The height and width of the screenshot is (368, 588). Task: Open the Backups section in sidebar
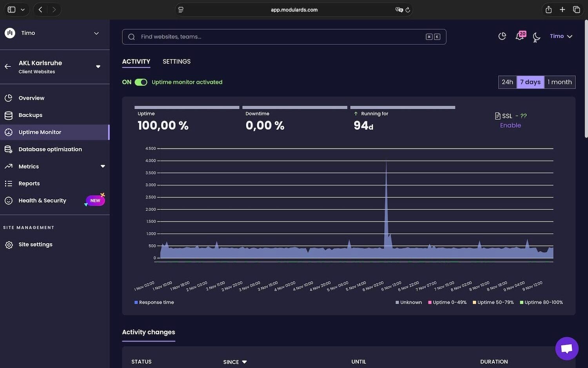(30, 115)
